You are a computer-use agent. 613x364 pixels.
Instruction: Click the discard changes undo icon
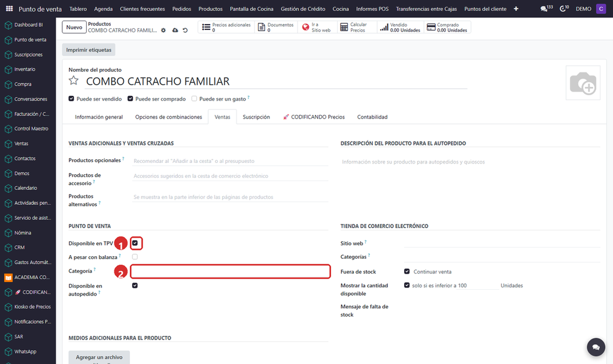(x=186, y=30)
